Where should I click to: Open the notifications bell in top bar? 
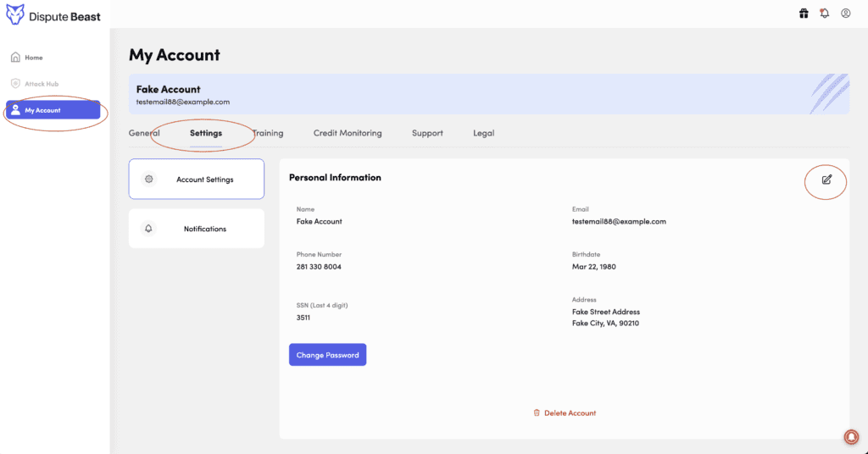pyautogui.click(x=825, y=14)
